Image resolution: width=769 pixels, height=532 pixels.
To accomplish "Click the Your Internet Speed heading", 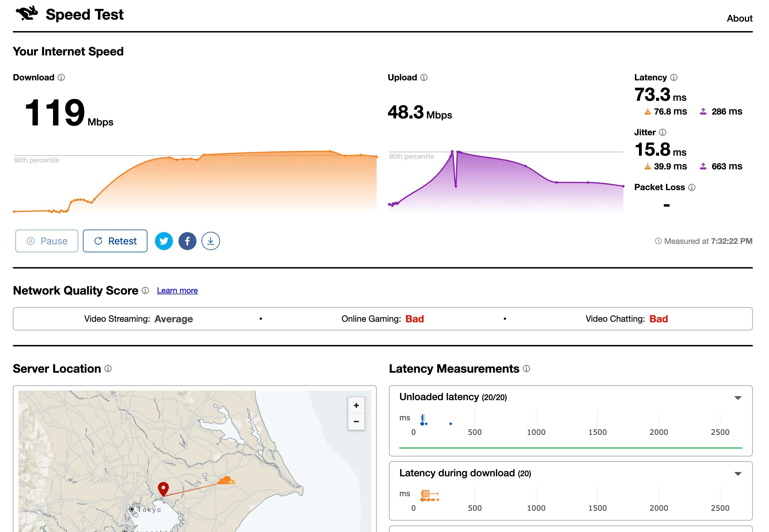I will click(68, 51).
